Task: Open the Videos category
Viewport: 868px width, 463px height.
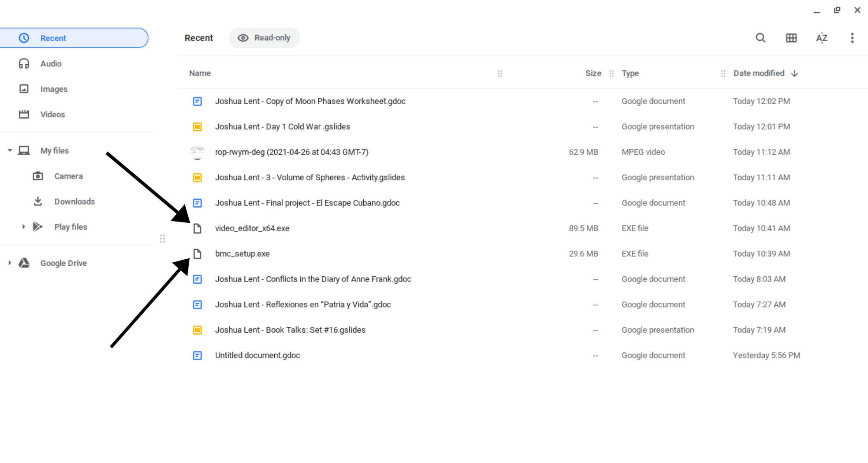Action: pyautogui.click(x=53, y=115)
